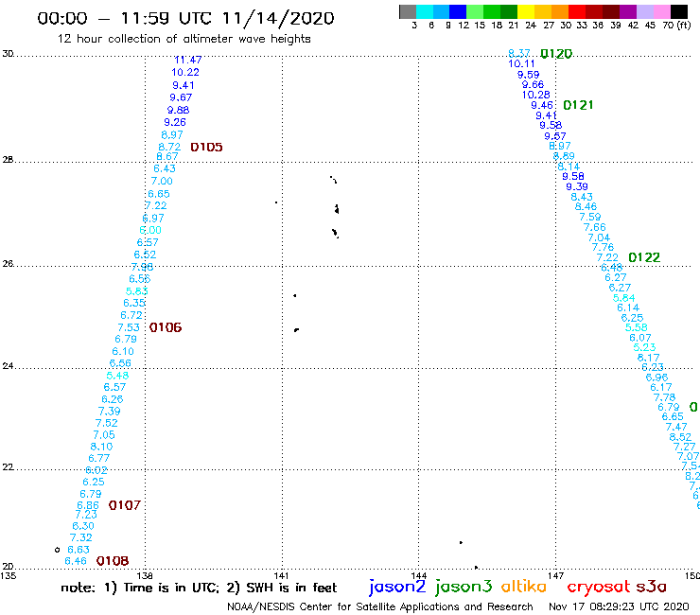Click wave height value 10.11
The height and width of the screenshot is (615, 700).
point(521,64)
